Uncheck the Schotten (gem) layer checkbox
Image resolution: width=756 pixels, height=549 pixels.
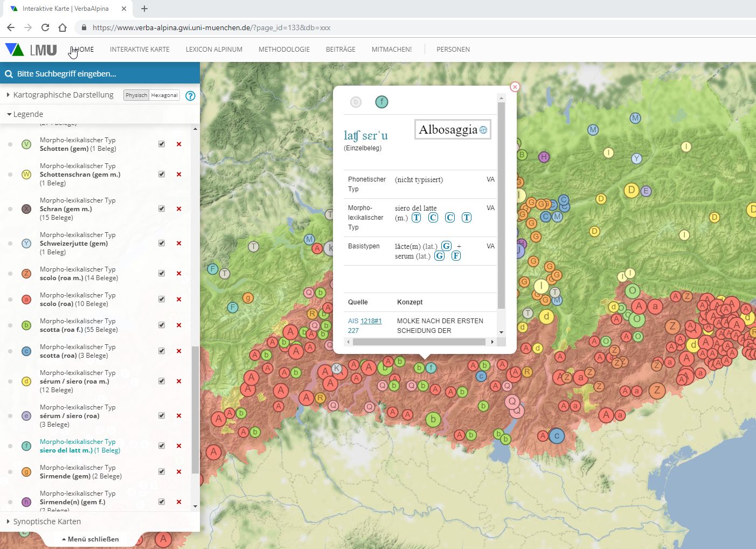pyautogui.click(x=162, y=144)
